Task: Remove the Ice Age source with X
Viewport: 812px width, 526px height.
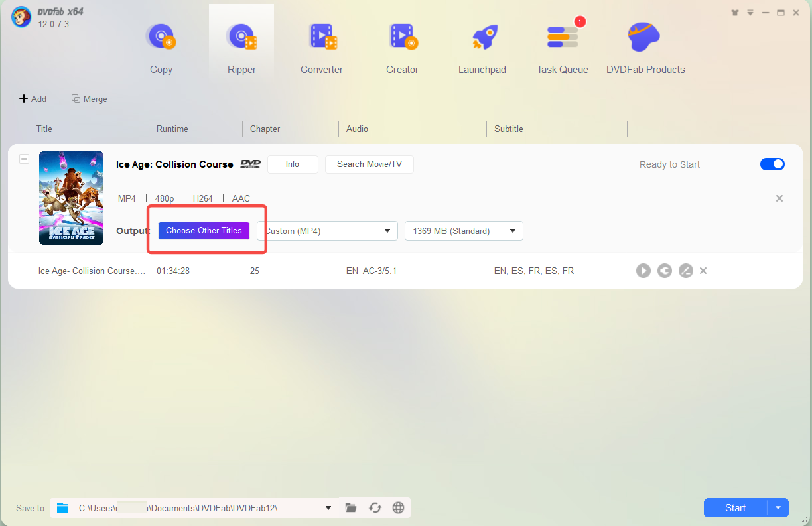Action: coord(779,198)
